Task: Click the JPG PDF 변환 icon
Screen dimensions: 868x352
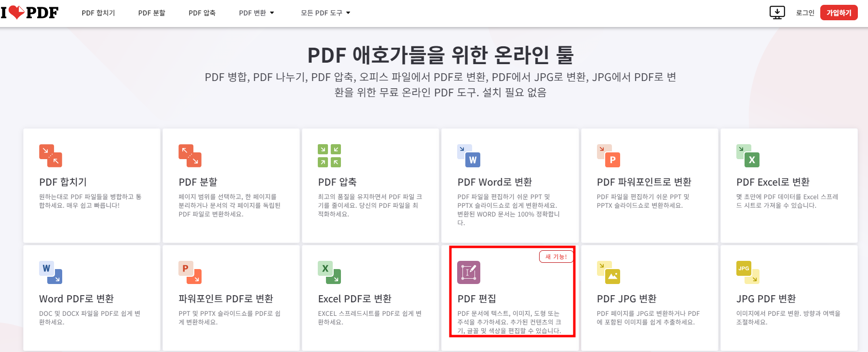Action: coord(748,272)
